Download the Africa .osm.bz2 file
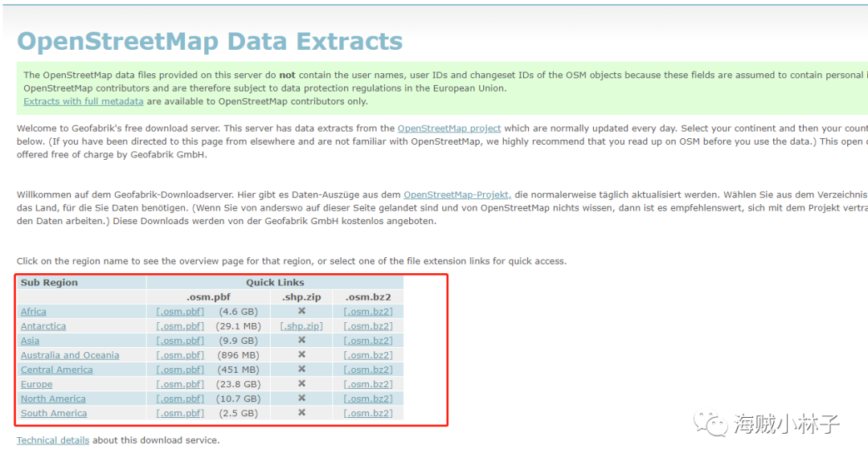 point(368,312)
